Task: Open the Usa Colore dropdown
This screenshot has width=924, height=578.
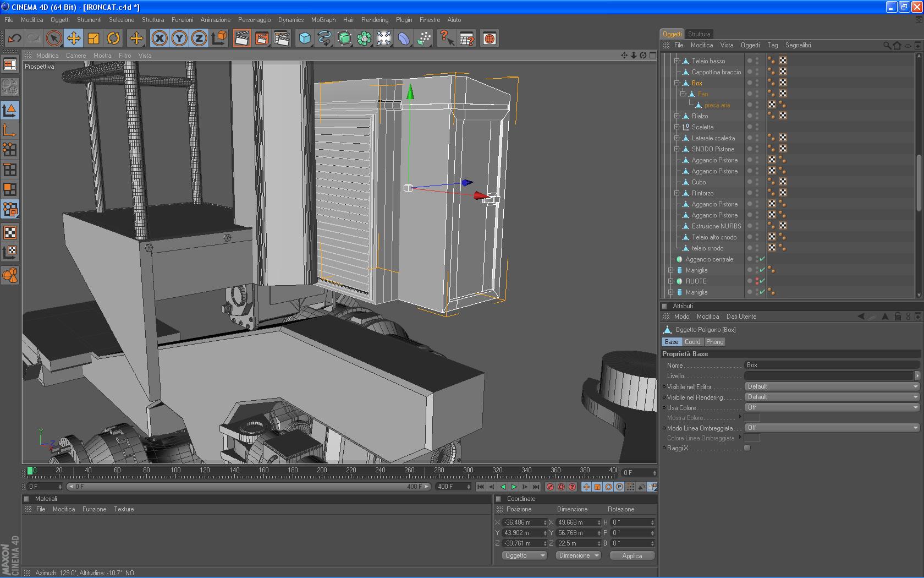Action: pyautogui.click(x=832, y=407)
